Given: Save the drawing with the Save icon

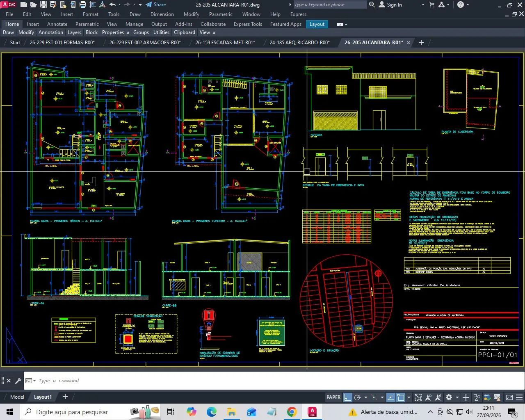Looking at the screenshot, I should (x=43, y=5).
